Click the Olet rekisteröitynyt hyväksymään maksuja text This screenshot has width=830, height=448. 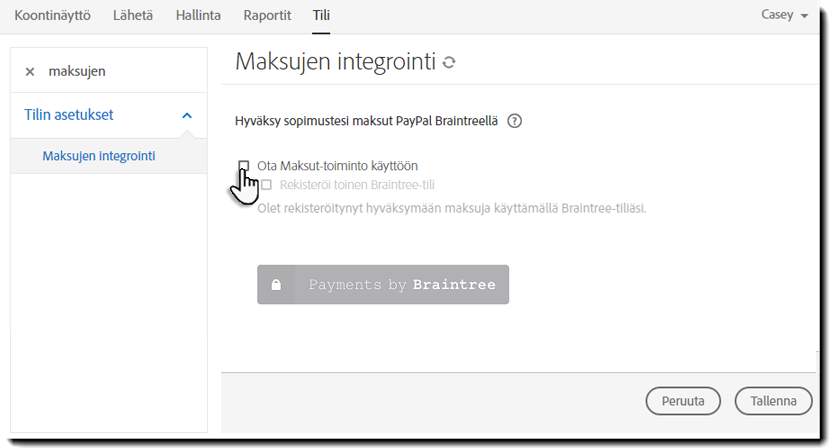452,209
